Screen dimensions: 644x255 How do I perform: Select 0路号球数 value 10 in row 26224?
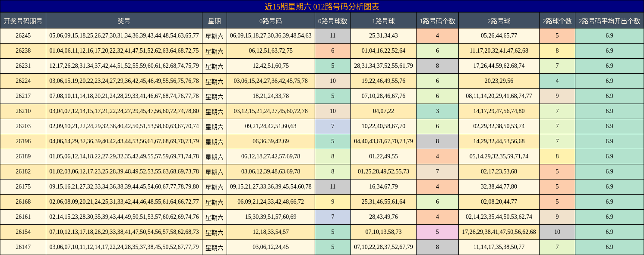point(333,81)
